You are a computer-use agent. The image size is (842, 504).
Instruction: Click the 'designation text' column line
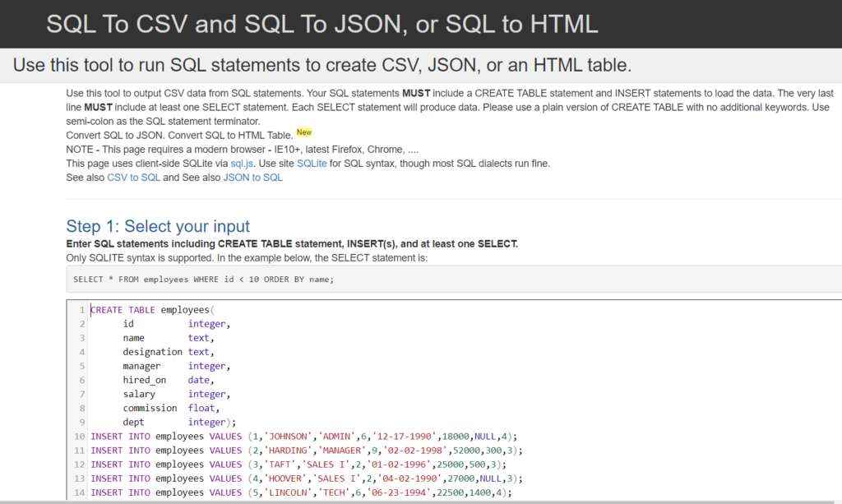click(169, 352)
